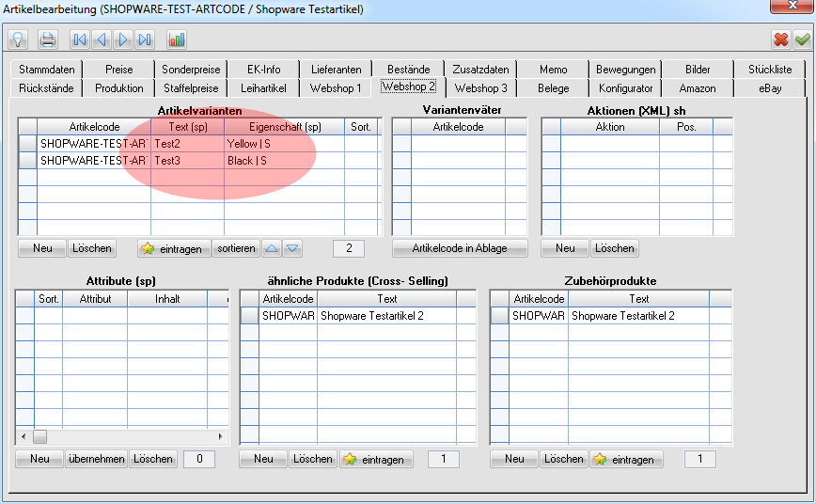Click scroll-left arrow in Attribute scrollbar
Image resolution: width=816 pixels, height=504 pixels.
click(24, 436)
